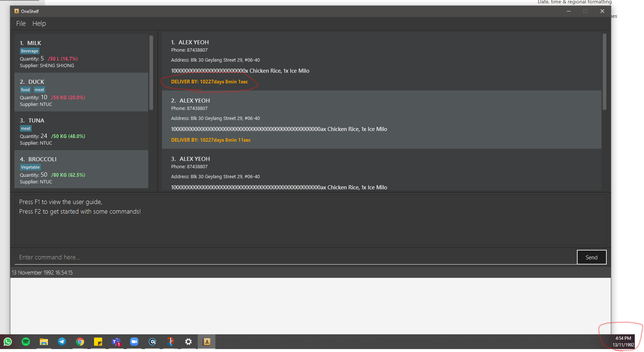Minimize the OneShelf window
Screen dimensions: 644x352
tap(569, 11)
